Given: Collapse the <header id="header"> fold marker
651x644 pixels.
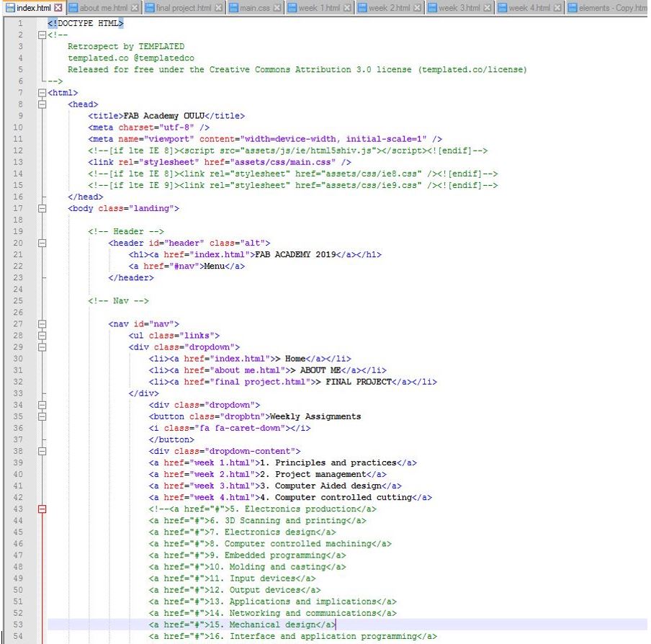Looking at the screenshot, I should [42, 243].
